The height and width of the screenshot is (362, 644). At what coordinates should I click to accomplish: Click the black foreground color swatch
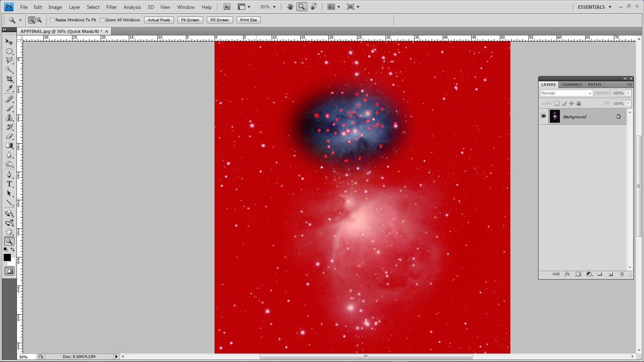7,257
